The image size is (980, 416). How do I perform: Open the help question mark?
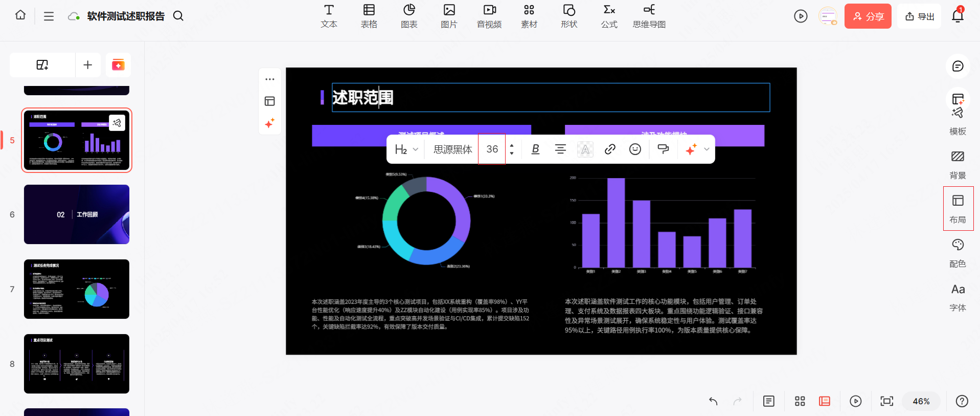[x=962, y=401]
